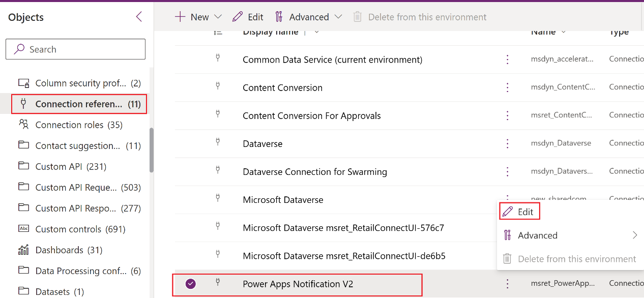Open more options for Content Conversion row
This screenshot has height=298, width=644.
[x=507, y=87]
